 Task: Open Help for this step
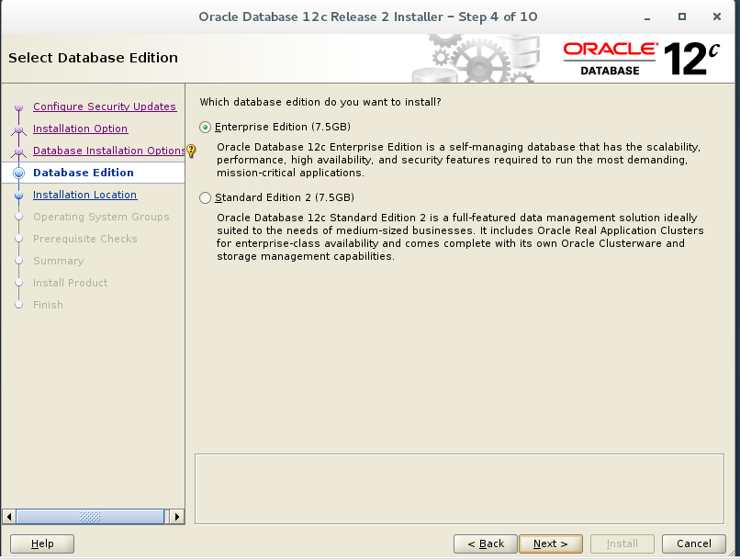42,543
